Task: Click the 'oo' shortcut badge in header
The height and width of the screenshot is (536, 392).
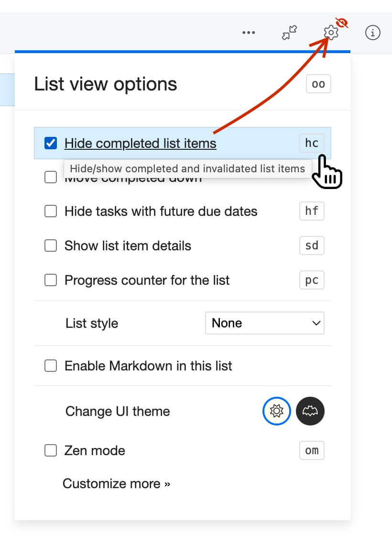Action: tap(318, 84)
